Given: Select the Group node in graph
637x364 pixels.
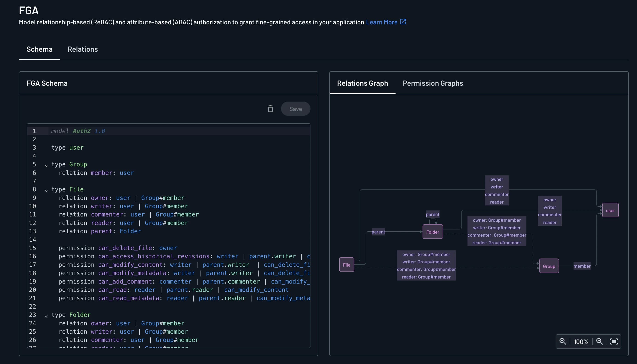Looking at the screenshot, I should click(549, 266).
